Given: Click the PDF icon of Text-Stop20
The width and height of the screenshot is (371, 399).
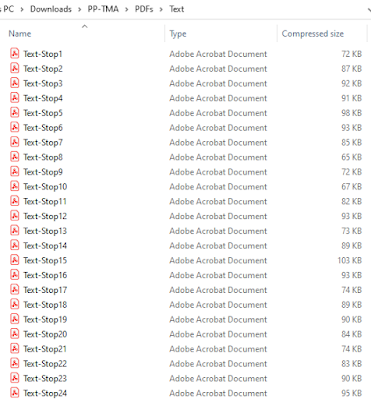Looking at the screenshot, I should pyautogui.click(x=14, y=333).
